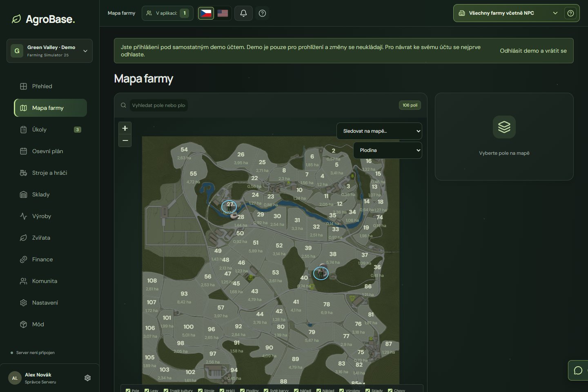Screen dimensions: 588x392
Task: Switch language to US English flag
Action: coord(223,13)
